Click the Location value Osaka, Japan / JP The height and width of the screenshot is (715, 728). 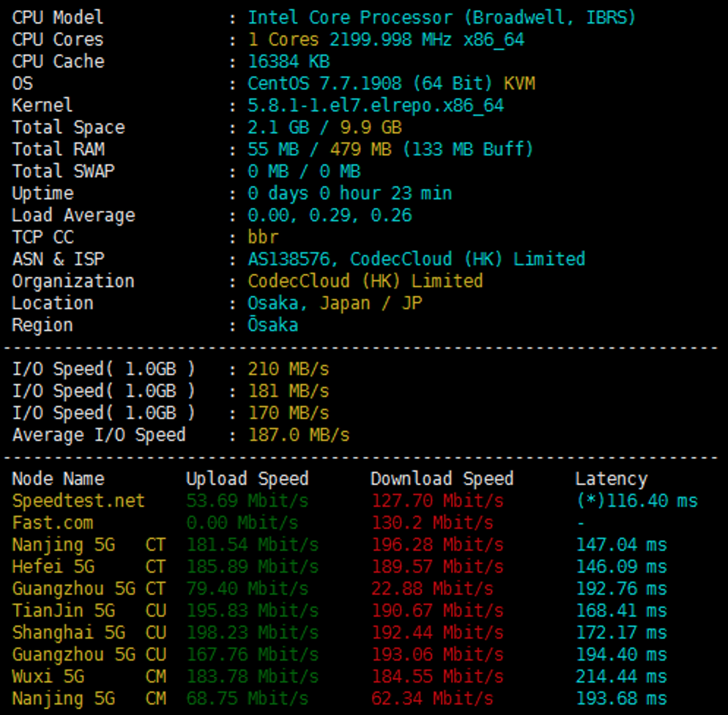point(334,303)
